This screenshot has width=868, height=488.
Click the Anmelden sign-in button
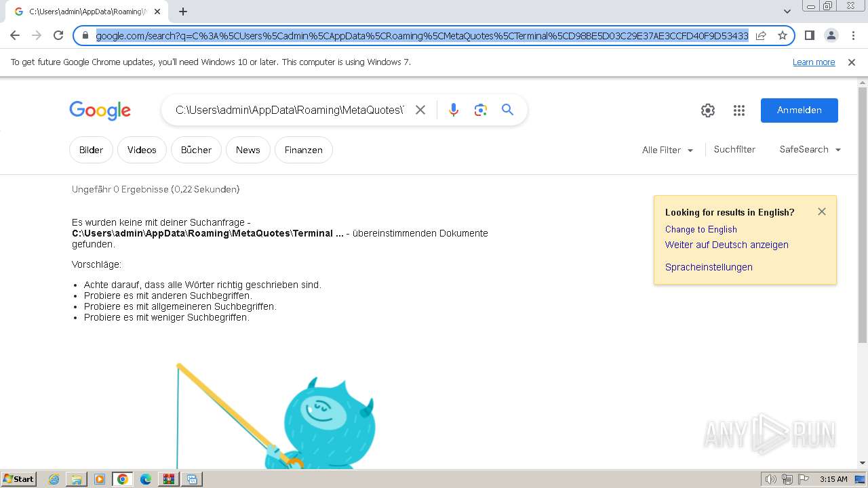(799, 110)
